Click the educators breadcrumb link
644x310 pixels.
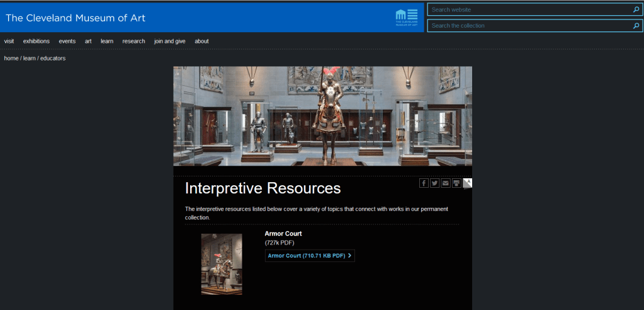[53, 59]
